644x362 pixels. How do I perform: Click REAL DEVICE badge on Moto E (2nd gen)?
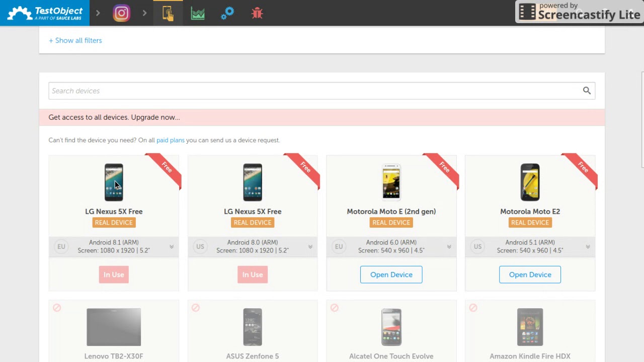[x=391, y=223]
